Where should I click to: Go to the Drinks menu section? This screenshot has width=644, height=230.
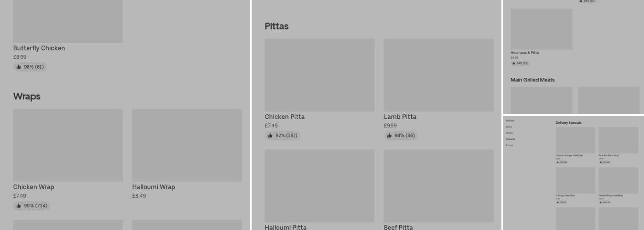(x=509, y=133)
